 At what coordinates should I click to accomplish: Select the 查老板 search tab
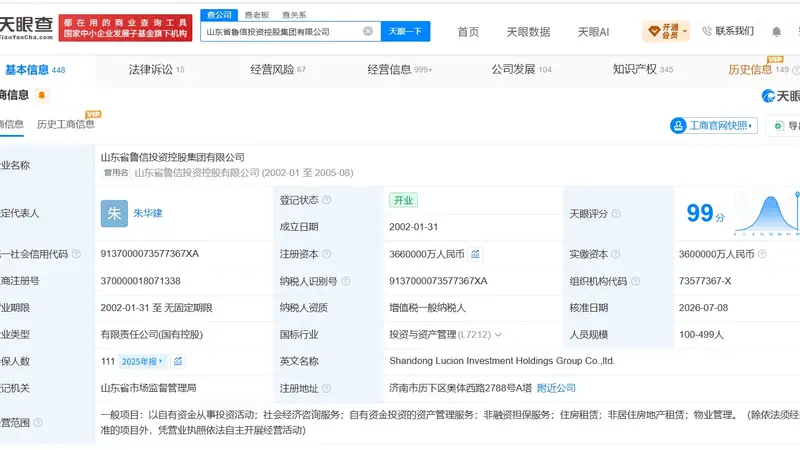pos(257,15)
